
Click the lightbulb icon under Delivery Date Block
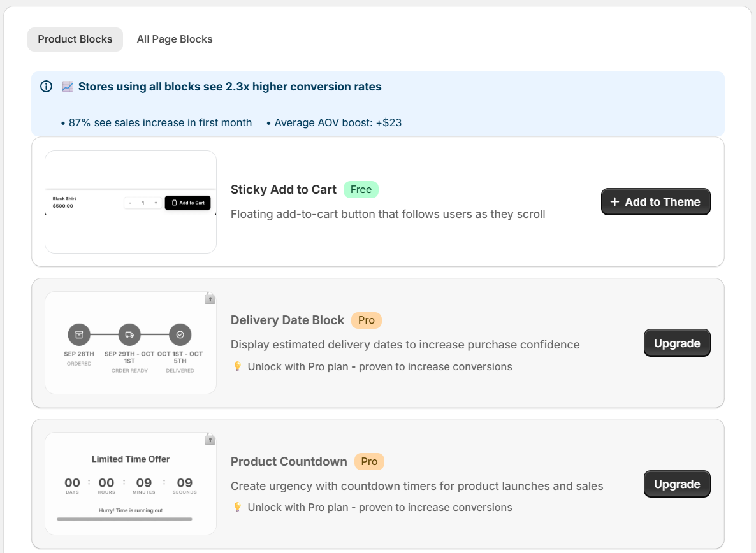point(237,366)
